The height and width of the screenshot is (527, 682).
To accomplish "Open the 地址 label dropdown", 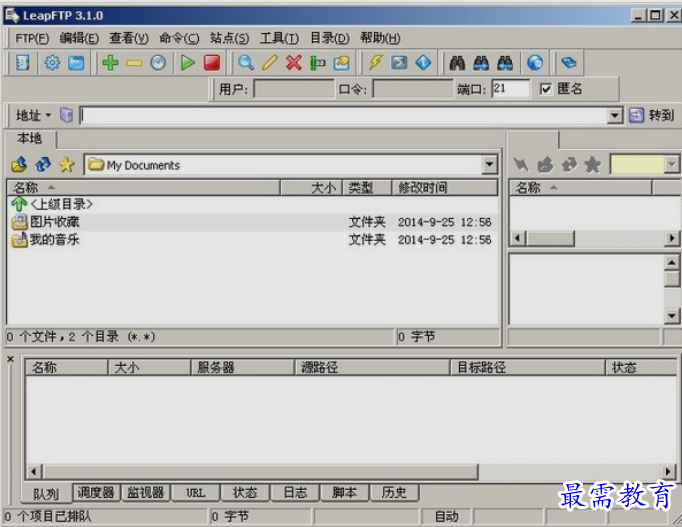I will point(33,115).
